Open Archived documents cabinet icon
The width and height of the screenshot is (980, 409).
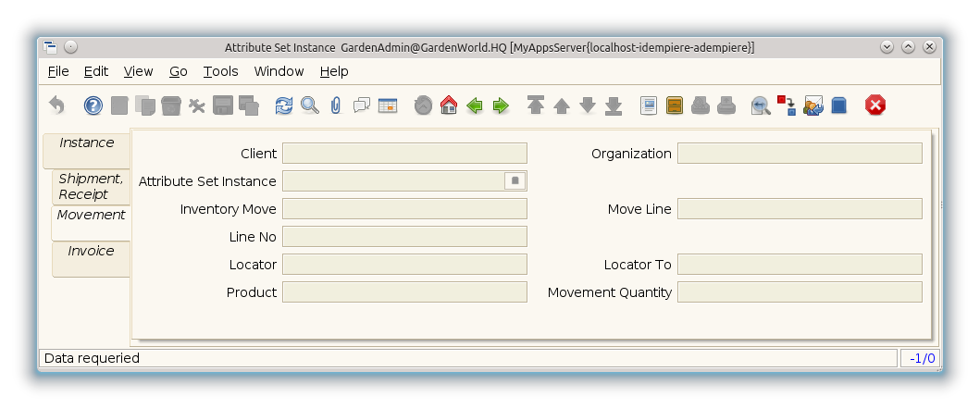click(675, 105)
